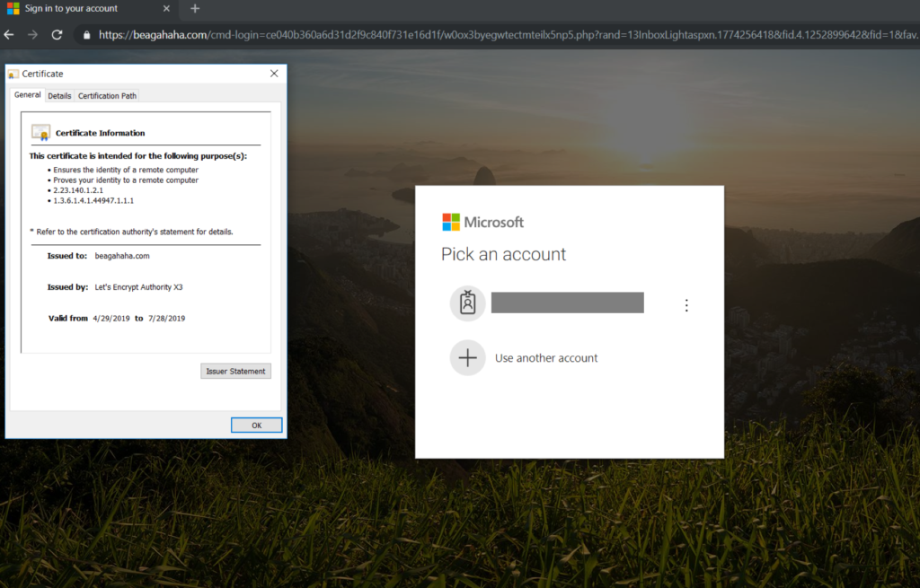This screenshot has width=920, height=588.
Task: Click OK in the Certificate dialog
Action: point(256,425)
